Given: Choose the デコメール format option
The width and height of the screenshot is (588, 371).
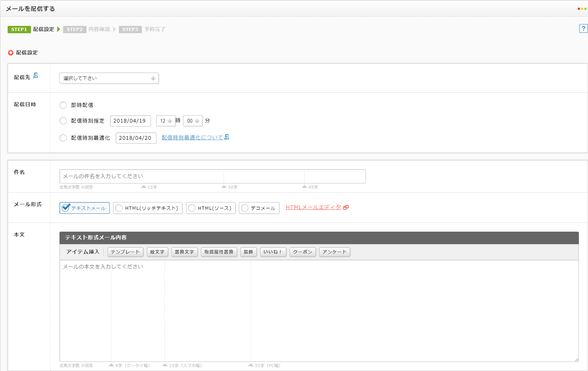Looking at the screenshot, I should (259, 208).
